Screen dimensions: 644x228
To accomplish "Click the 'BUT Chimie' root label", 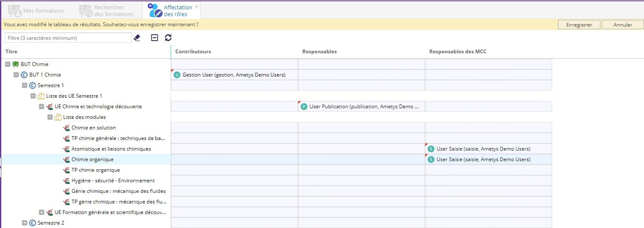I will tap(34, 64).
